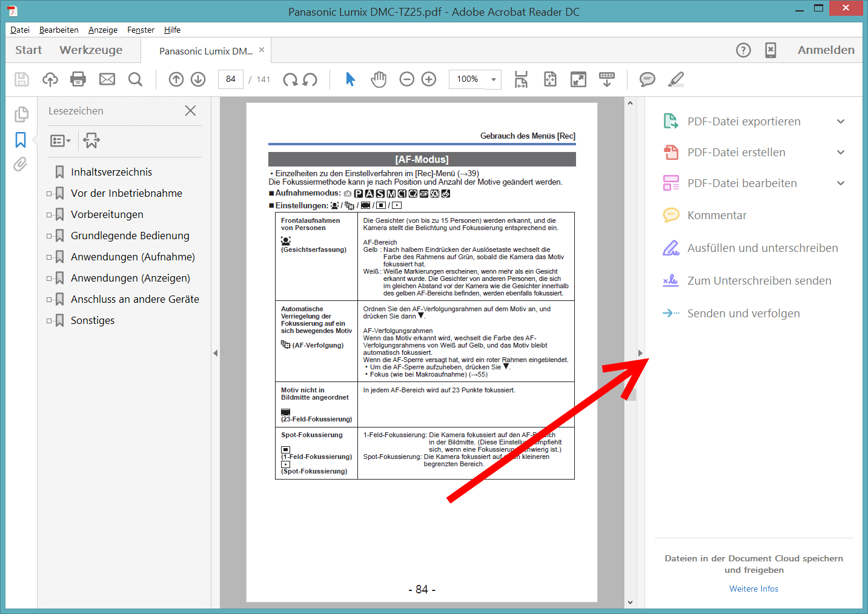
Task: Go to the previous page arrow
Action: pyautogui.click(x=176, y=79)
